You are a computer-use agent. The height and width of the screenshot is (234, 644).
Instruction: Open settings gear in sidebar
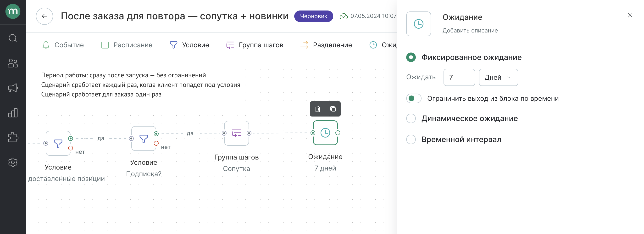13,162
